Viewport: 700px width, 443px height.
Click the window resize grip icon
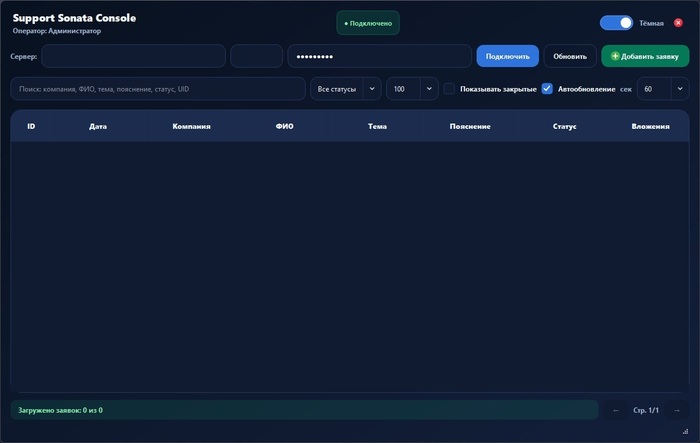[685, 431]
